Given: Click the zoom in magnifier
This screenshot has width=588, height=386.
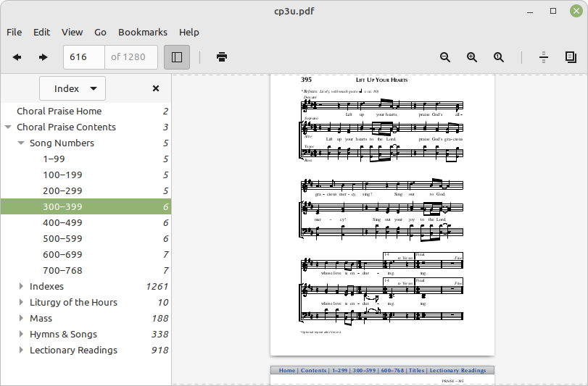Looking at the screenshot, I should tap(472, 57).
